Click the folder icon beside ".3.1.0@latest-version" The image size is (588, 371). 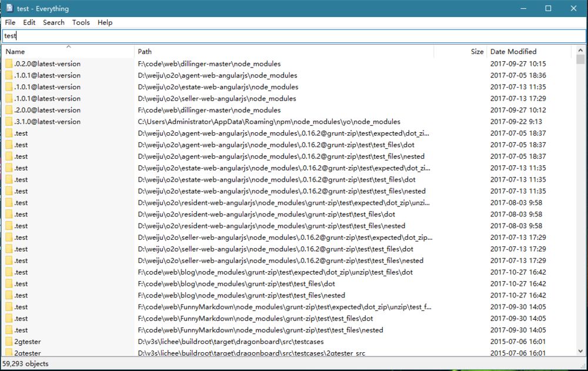(8, 122)
